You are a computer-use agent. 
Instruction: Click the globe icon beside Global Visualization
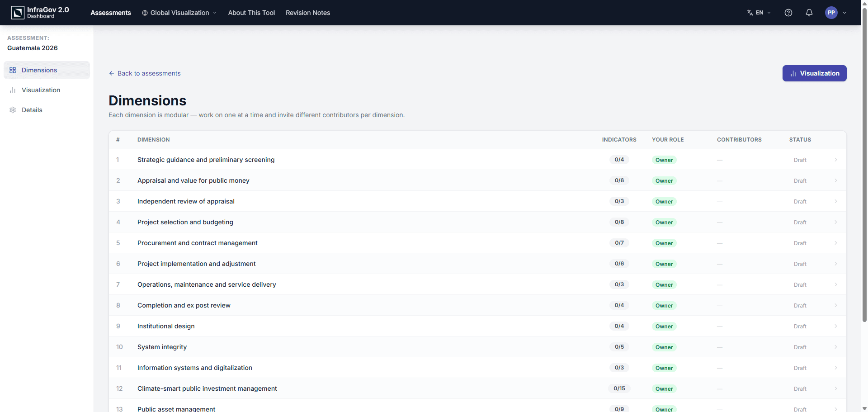coord(145,13)
